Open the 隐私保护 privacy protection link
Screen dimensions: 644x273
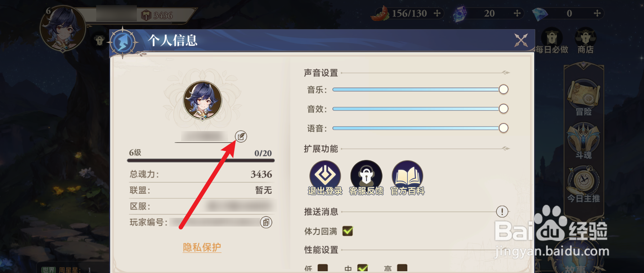[x=202, y=247]
